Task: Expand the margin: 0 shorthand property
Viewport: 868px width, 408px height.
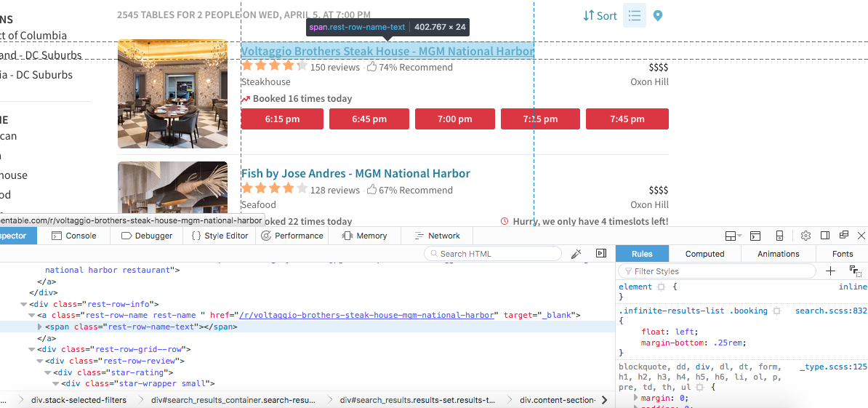Action: click(635, 398)
